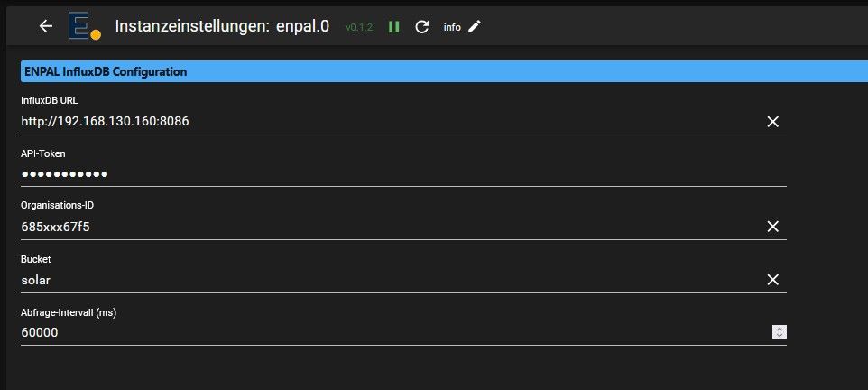Restart the instance with the reload icon
Image resolution: width=868 pixels, height=390 pixels.
[x=421, y=27]
